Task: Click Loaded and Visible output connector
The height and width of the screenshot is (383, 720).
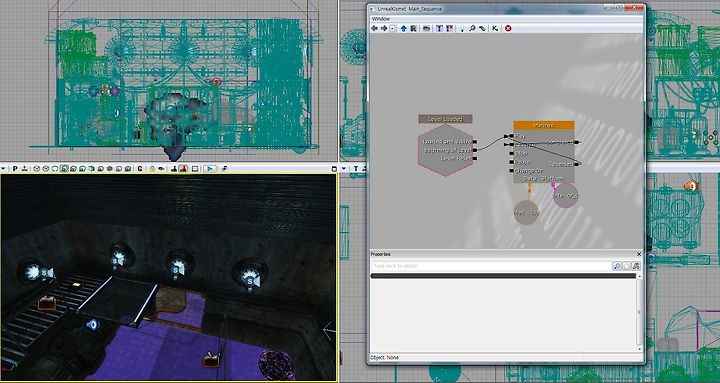Action: pos(474,141)
